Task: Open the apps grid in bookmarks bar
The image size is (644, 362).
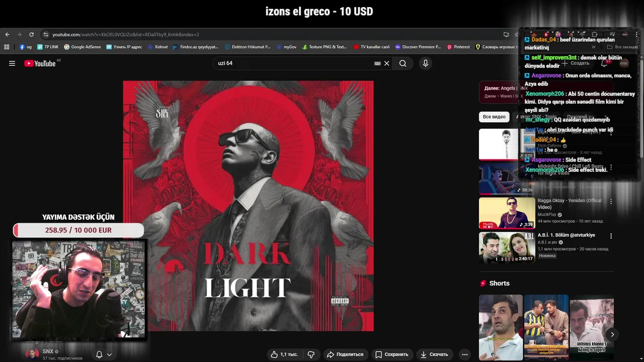Action: 7,47
